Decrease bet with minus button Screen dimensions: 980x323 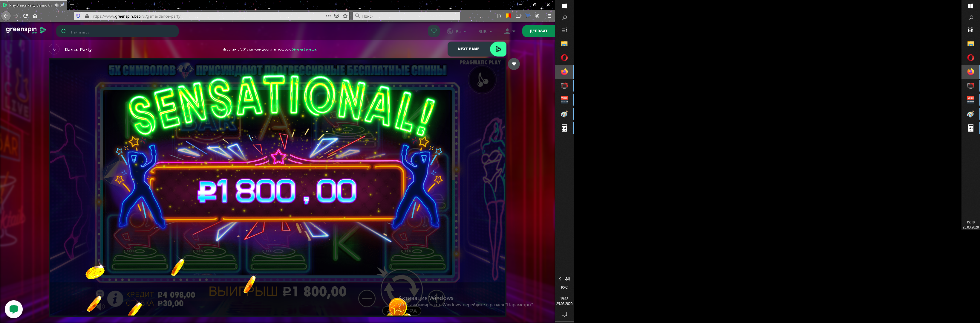coord(367,298)
